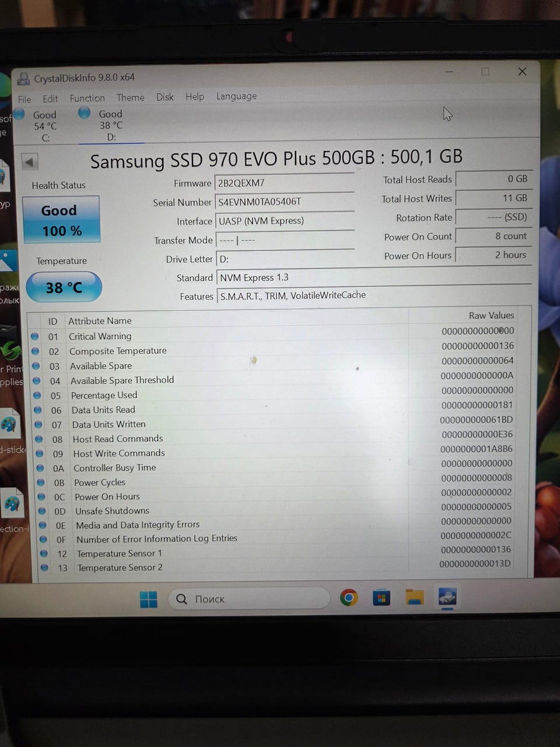Click the Unsafe Shutdowns status icon
560x747 pixels.
[x=42, y=511]
